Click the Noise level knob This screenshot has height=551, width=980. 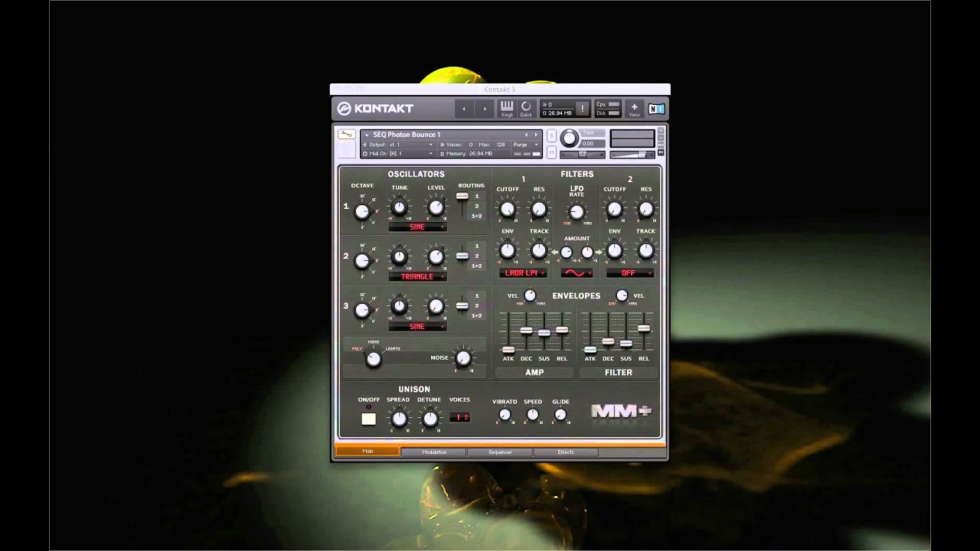(x=462, y=358)
